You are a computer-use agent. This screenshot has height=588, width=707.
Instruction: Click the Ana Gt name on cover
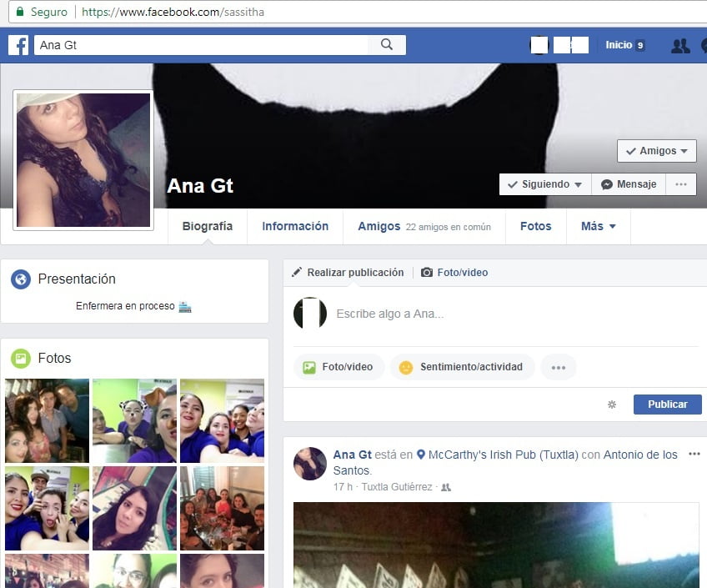pos(200,186)
